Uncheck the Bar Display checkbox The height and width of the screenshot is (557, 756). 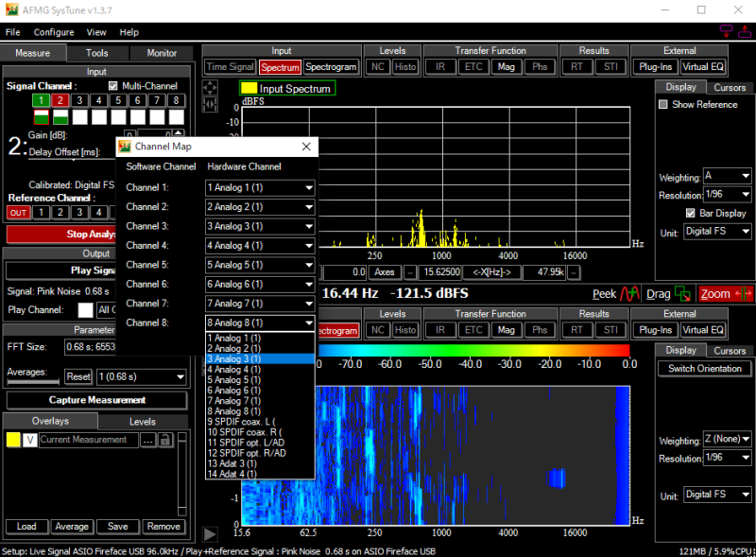[x=691, y=213]
